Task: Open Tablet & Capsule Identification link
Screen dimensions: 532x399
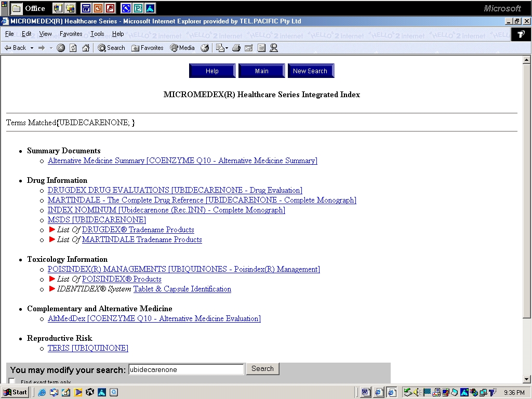Action: tap(182, 289)
